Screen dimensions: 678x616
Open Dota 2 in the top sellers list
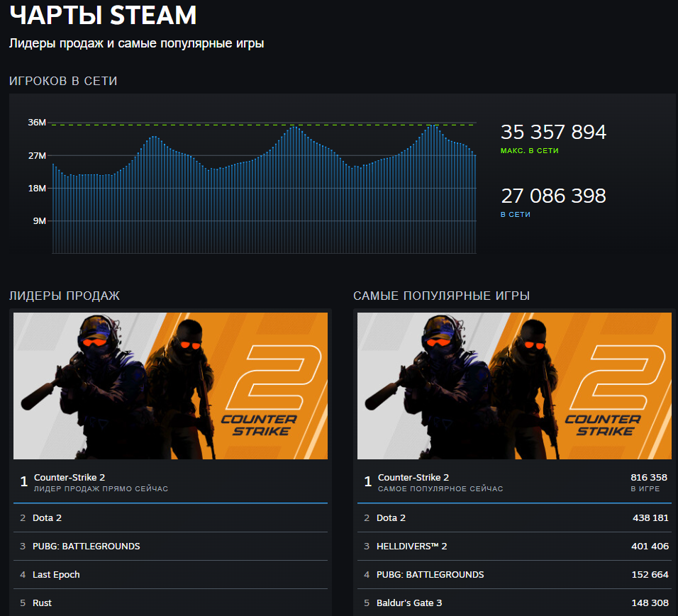tap(170, 518)
